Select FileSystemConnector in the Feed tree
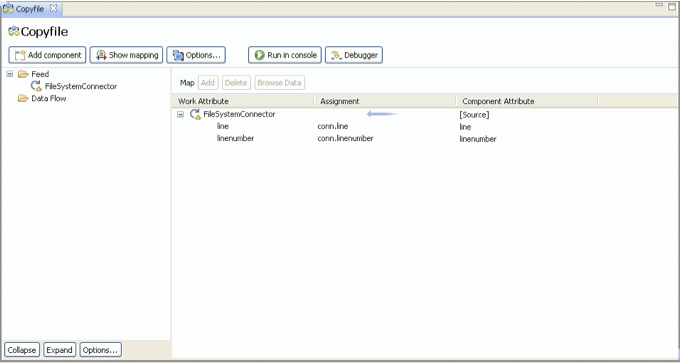 click(x=81, y=86)
